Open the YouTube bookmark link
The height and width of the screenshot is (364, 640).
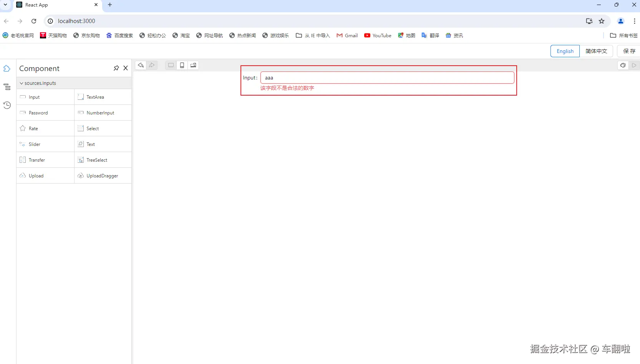tap(378, 35)
